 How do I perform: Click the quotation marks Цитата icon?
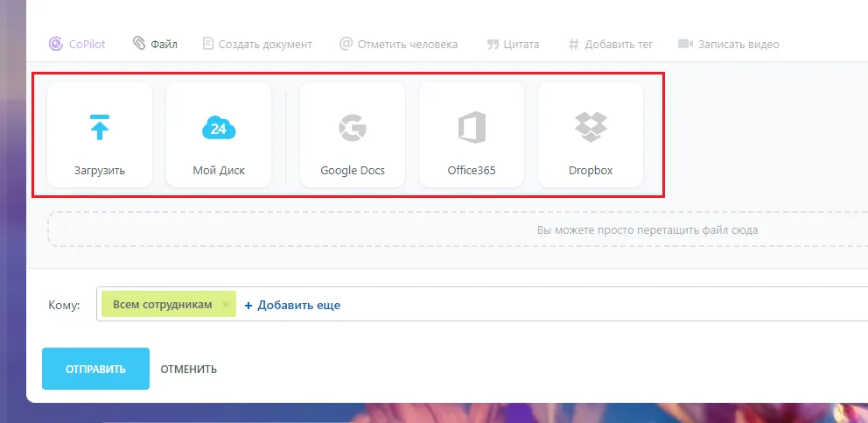[493, 45]
